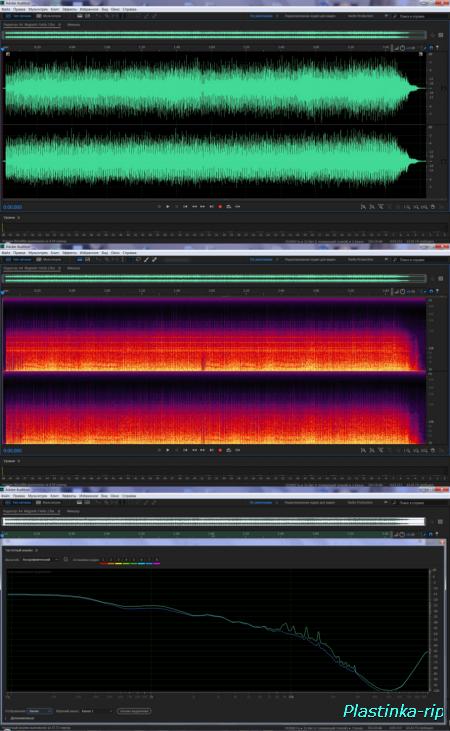
Task: Toggle the first hold button above the red color bar
Action: (104, 559)
